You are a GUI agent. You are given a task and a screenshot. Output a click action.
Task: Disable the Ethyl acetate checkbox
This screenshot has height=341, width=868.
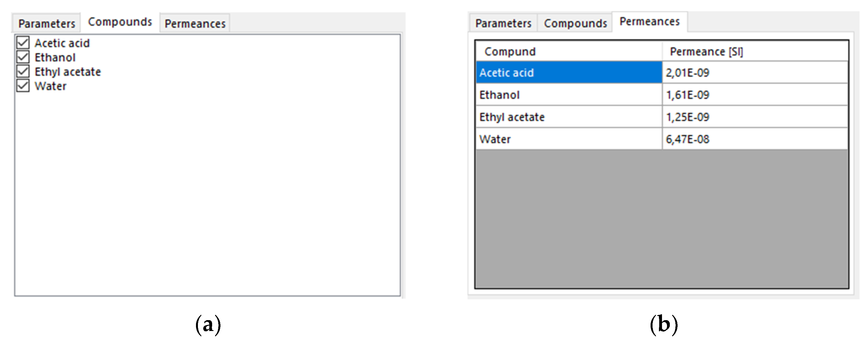(x=23, y=71)
